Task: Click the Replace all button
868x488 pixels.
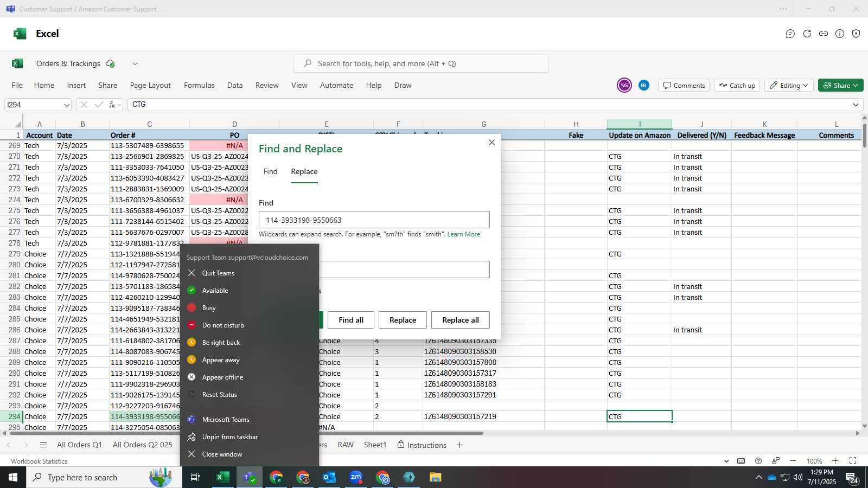Action: pyautogui.click(x=461, y=320)
